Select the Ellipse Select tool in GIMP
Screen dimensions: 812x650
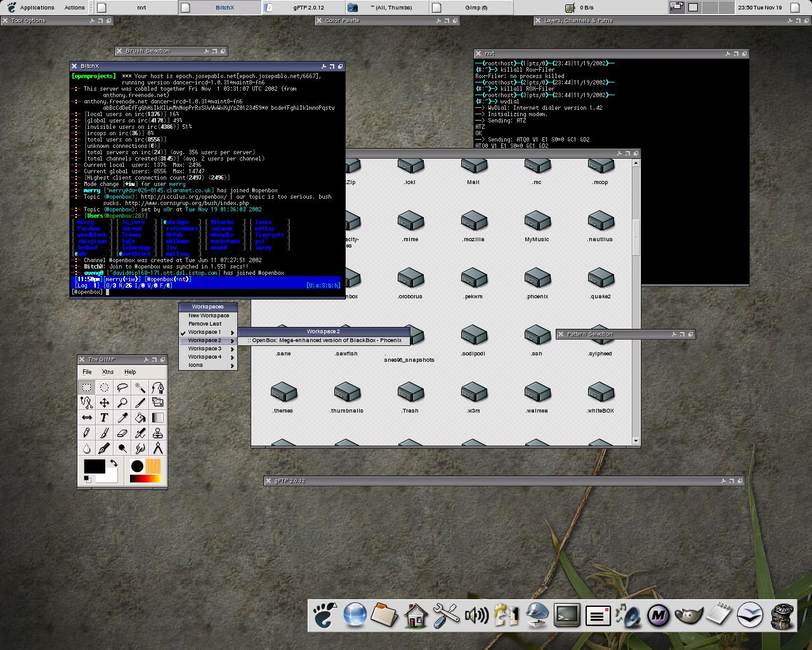(105, 387)
